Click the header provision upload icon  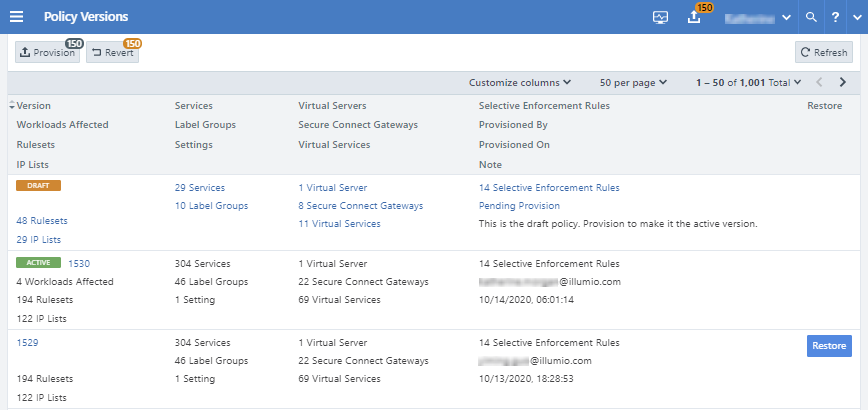pos(694,17)
